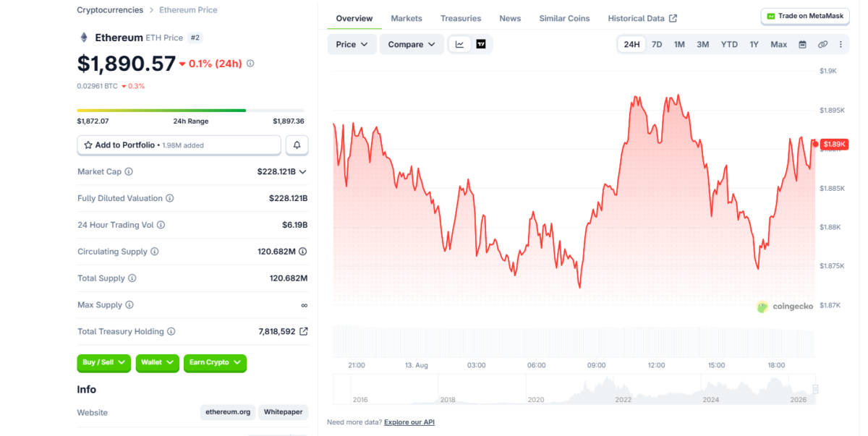868x436 pixels.
Task: Click the $6.19B trading volume value
Action: [x=295, y=225]
